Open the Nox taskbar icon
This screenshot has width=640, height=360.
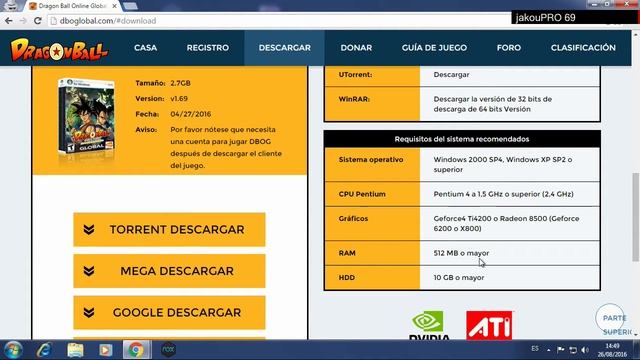(168, 350)
